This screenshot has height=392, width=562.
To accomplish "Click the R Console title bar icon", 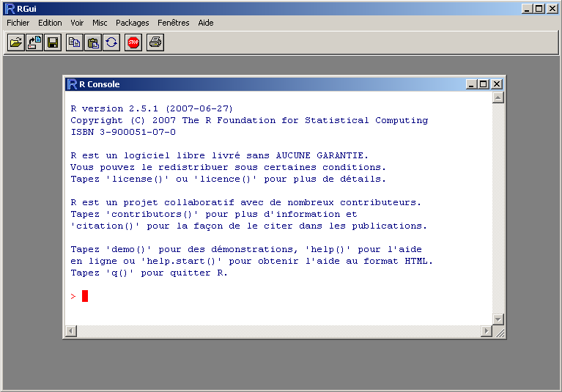I will (x=72, y=84).
